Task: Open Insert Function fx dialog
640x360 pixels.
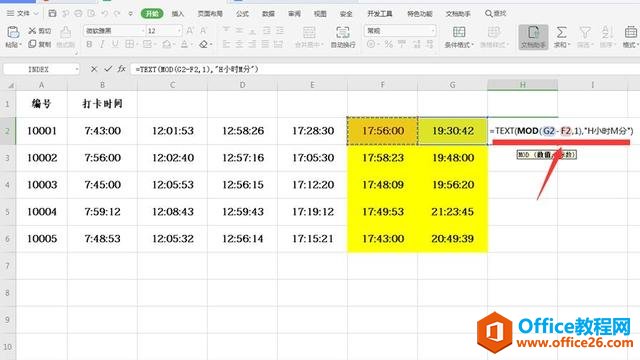Action: [x=121, y=69]
